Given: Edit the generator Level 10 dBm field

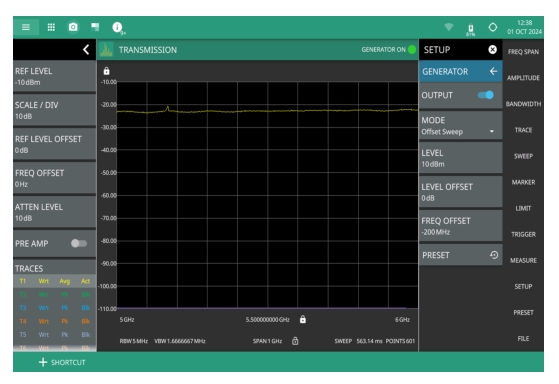Looking at the screenshot, I should [460, 158].
